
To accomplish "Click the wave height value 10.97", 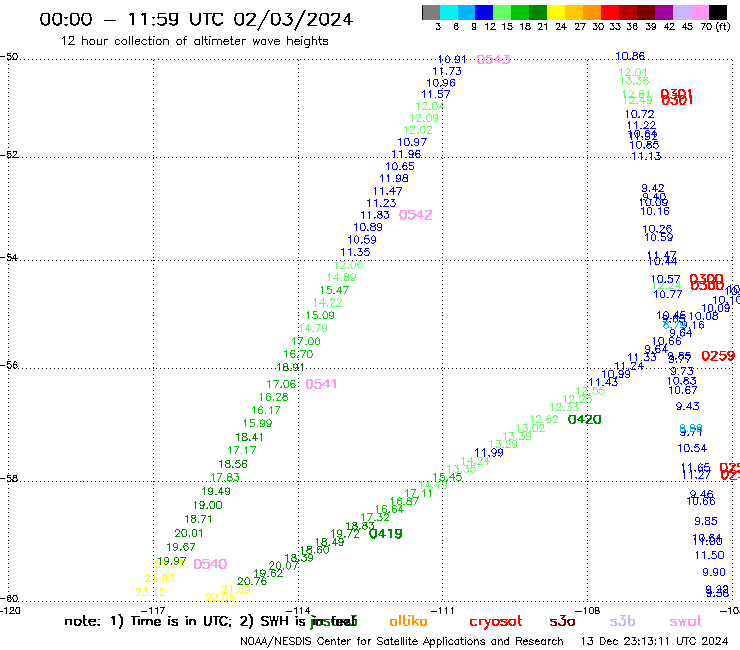I will [412, 142].
